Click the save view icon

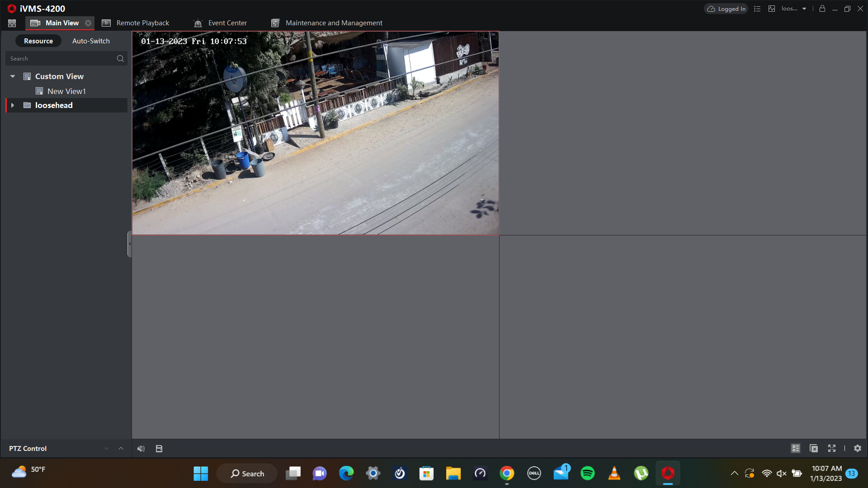tap(159, 449)
